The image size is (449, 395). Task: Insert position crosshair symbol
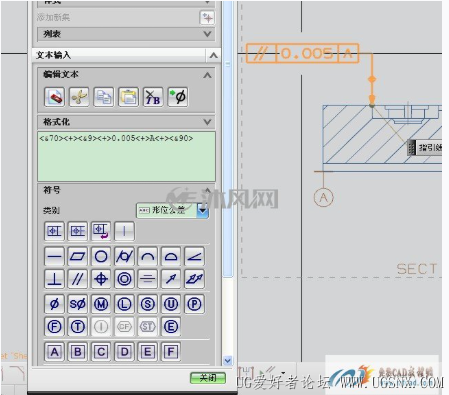pyautogui.click(x=101, y=279)
